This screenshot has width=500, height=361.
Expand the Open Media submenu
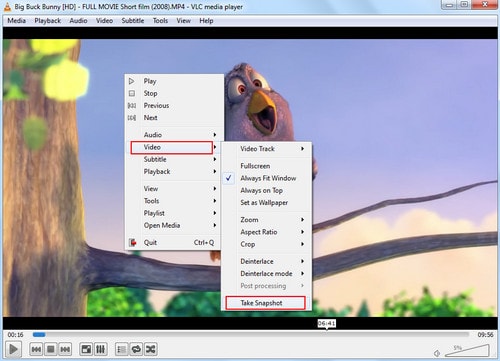click(x=174, y=225)
